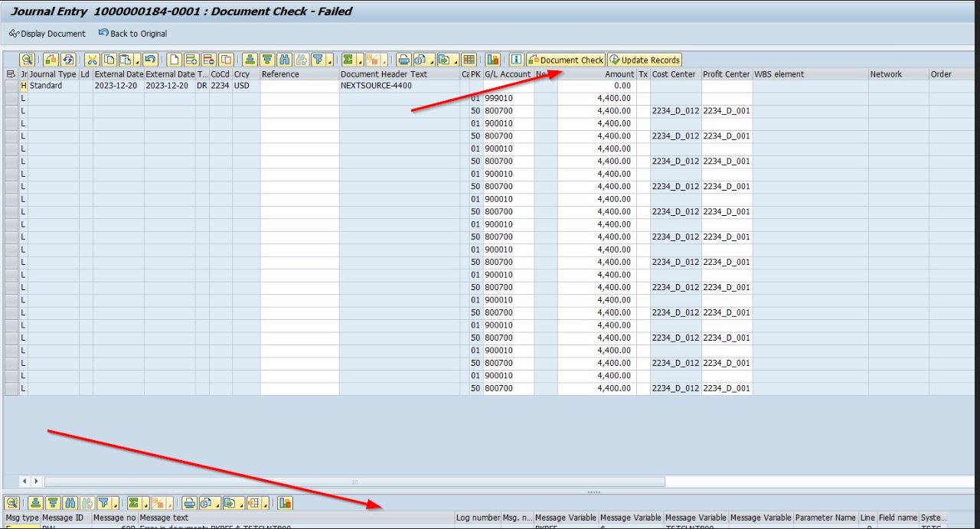The width and height of the screenshot is (980, 529).
Task: Click the Delete Row icon
Action: click(209, 60)
